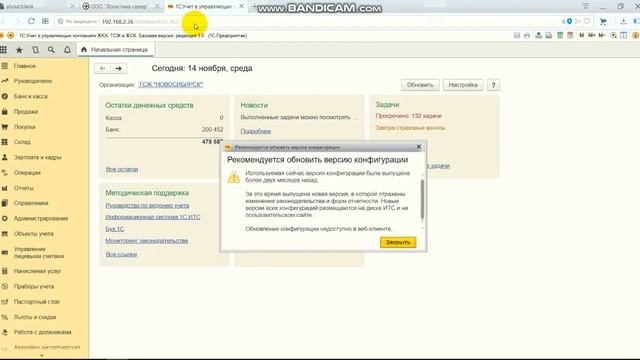Open the notifications bell icon

pyautogui.click(x=67, y=50)
